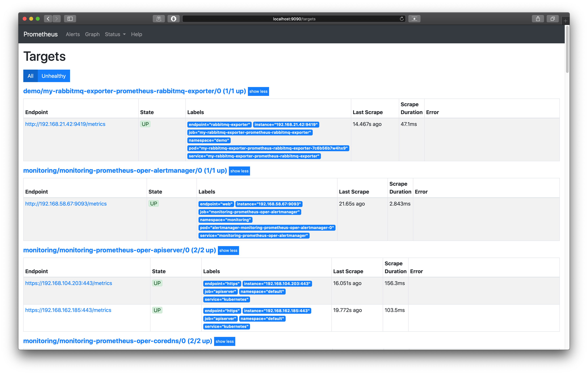
Task: Switch to Unhealthy targets filter
Action: (53, 76)
